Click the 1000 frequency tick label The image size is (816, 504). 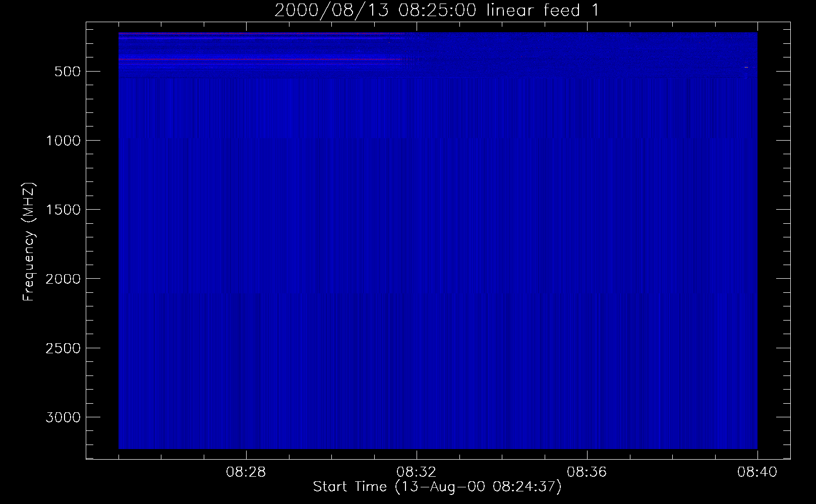tap(63, 141)
